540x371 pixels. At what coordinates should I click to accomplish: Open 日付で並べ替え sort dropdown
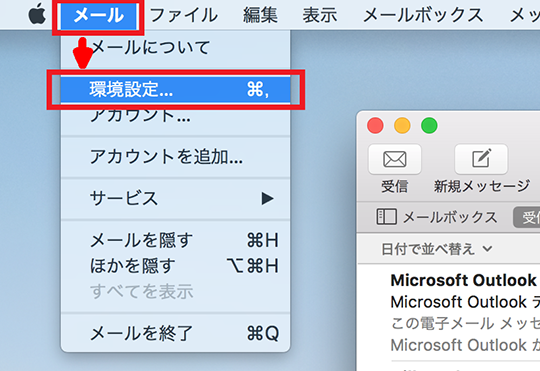point(437,249)
